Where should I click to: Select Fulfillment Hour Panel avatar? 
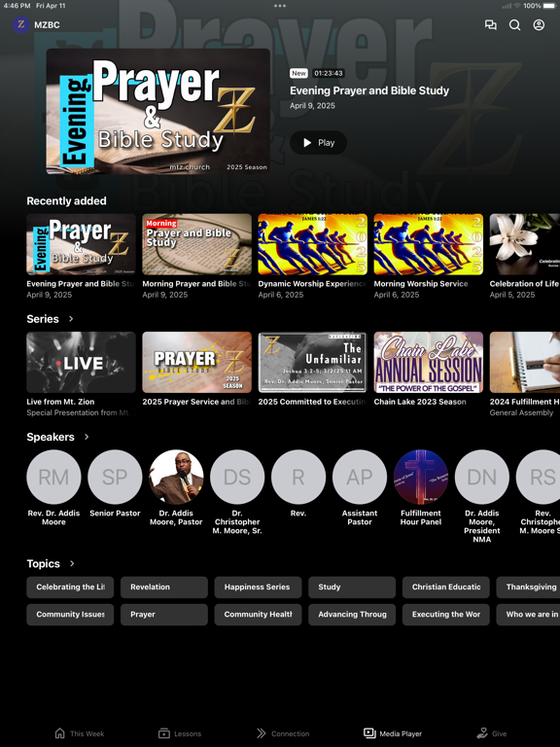tap(420, 477)
